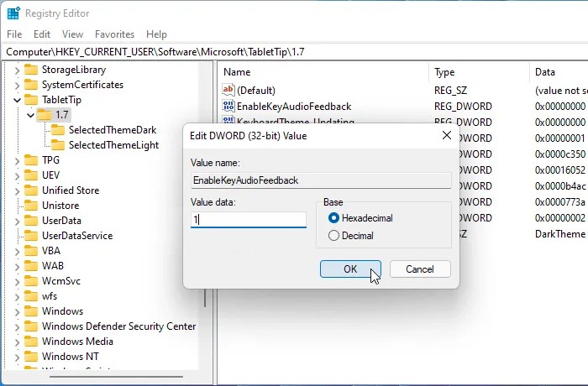Click the WAB folder icon

pyautogui.click(x=31, y=266)
